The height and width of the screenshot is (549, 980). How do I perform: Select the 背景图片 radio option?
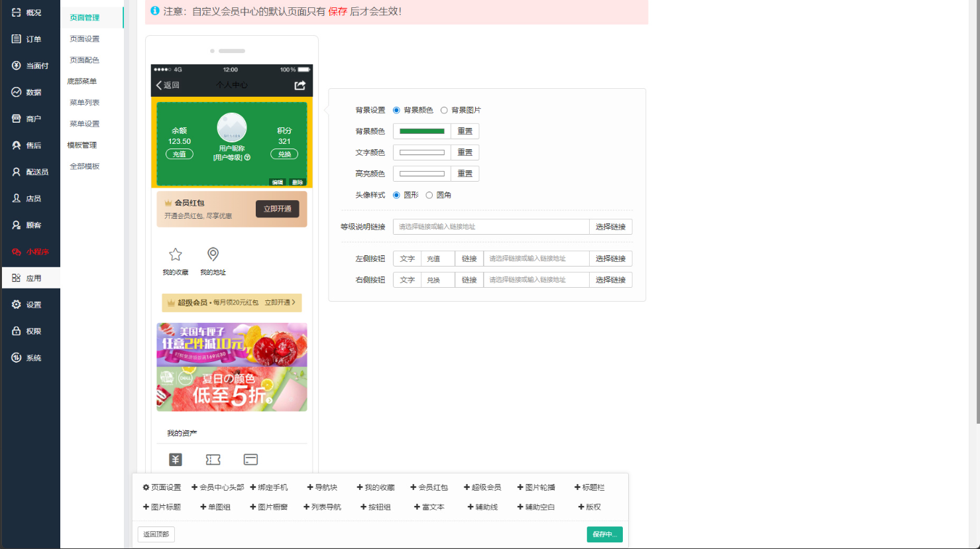(444, 110)
